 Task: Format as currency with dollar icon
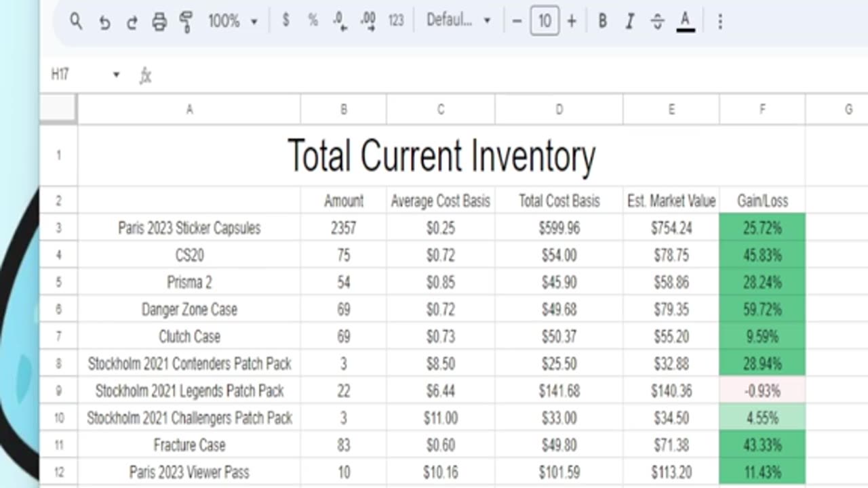point(285,21)
